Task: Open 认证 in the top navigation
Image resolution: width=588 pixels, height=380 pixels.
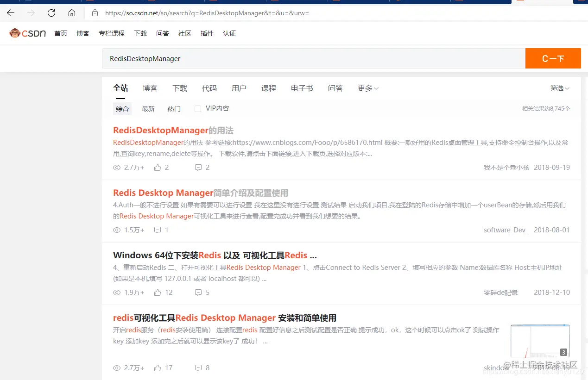Action: [229, 33]
